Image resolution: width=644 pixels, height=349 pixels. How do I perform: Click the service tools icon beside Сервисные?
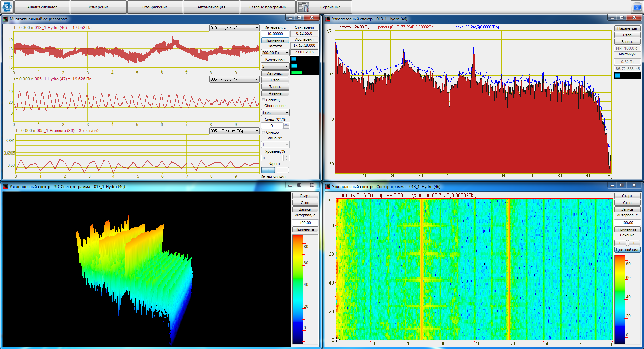[304, 7]
